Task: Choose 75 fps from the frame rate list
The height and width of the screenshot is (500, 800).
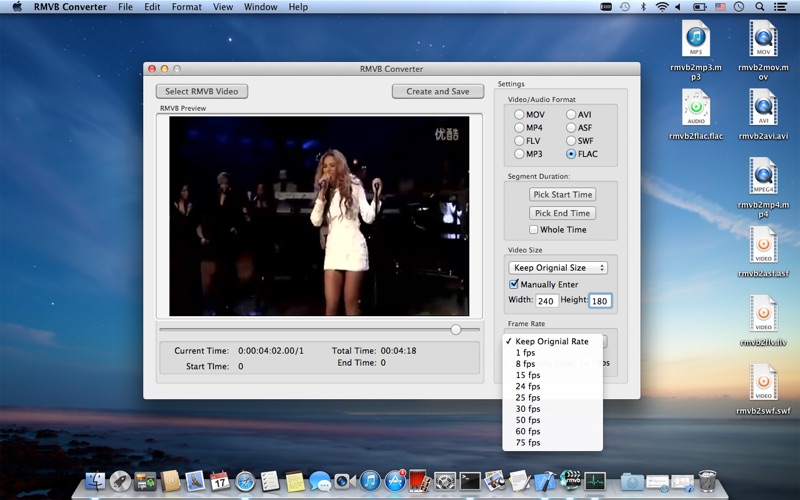Action: click(553, 442)
